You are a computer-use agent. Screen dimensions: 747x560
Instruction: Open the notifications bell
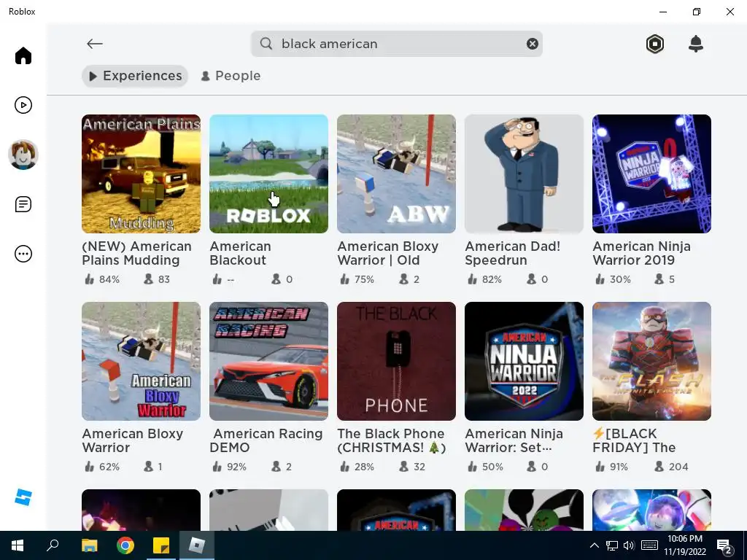click(x=695, y=44)
